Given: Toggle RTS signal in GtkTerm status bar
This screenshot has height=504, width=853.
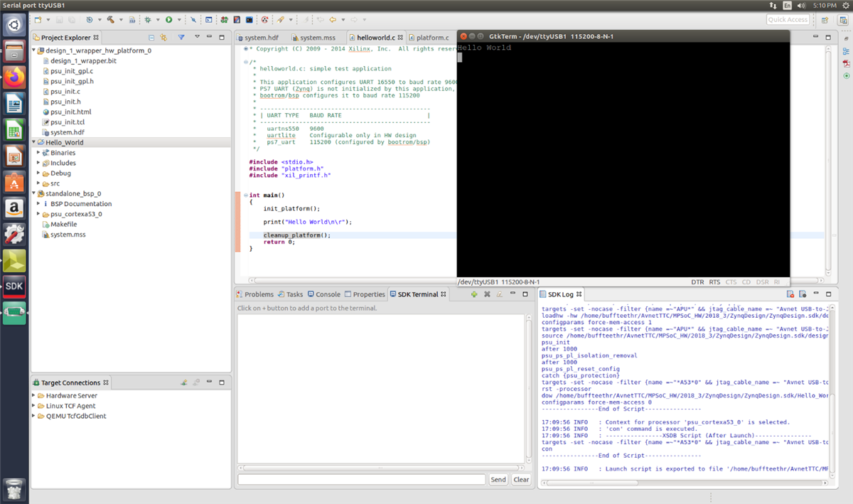Looking at the screenshot, I should 714,282.
